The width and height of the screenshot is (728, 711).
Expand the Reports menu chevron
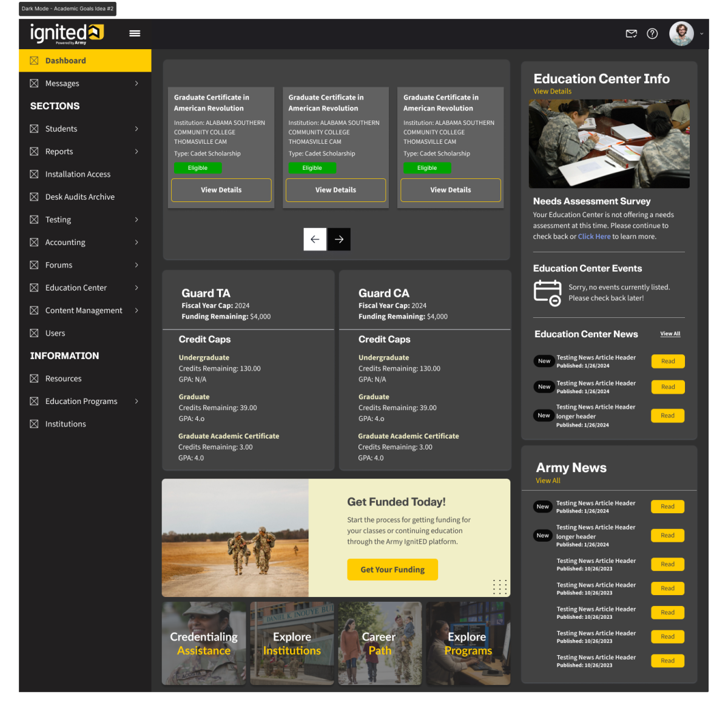coord(136,152)
